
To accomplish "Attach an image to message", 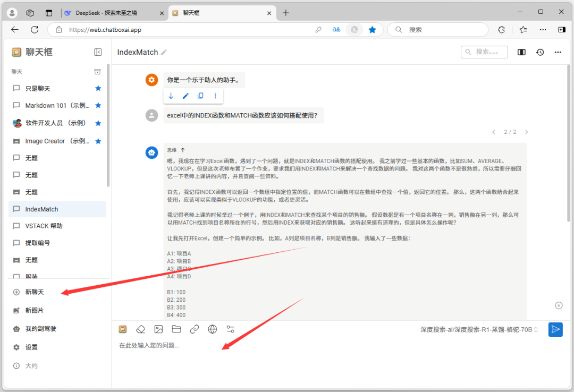I will point(158,329).
